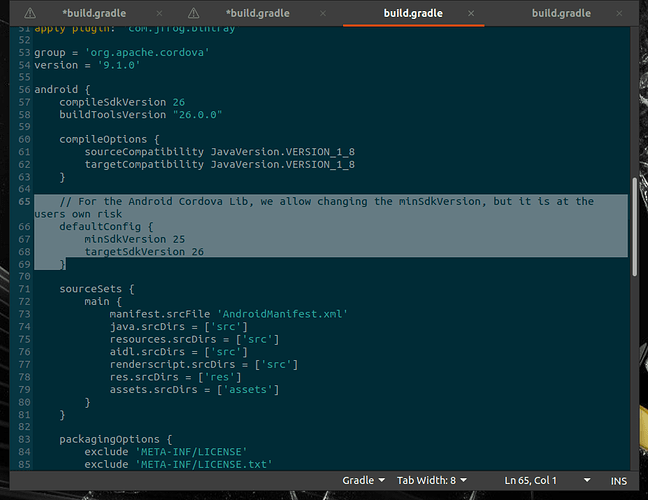Click the vertical scrollbar thumb
The width and height of the screenshot is (648, 500).
pos(634,226)
